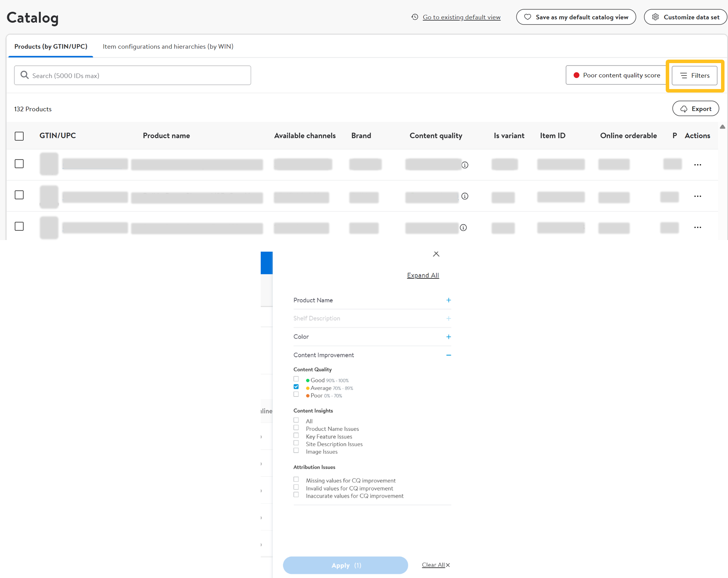Click the history clock icon beside default view link

[415, 17]
